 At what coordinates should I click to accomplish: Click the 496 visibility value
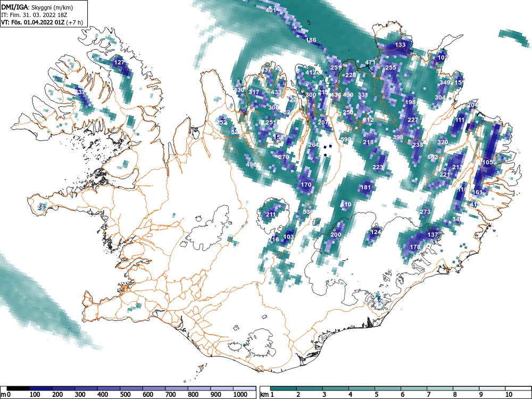point(251,165)
